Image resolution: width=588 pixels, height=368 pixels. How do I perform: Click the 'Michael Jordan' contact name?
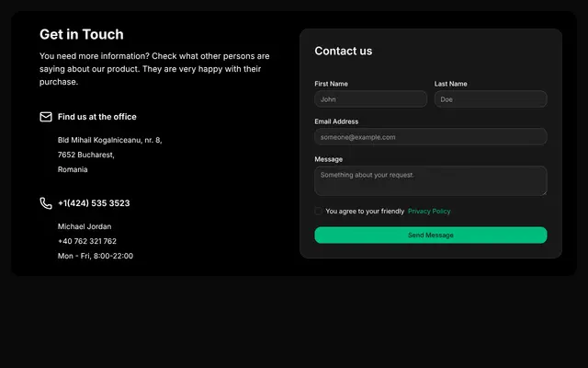click(85, 226)
